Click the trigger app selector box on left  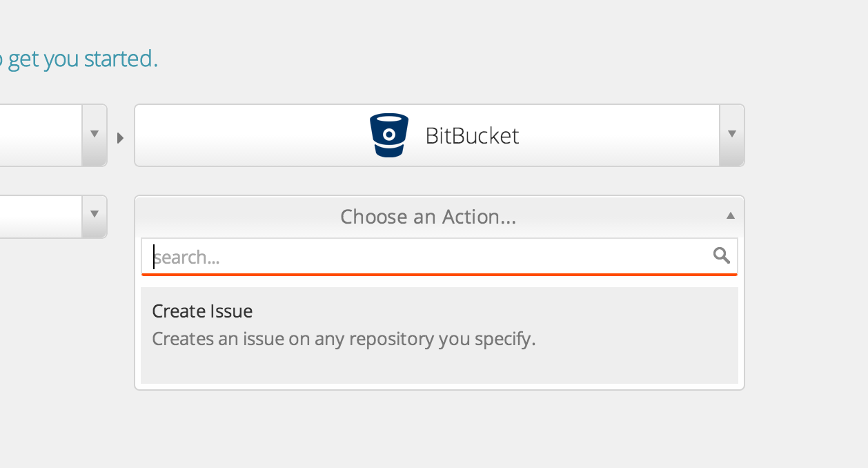(41, 135)
